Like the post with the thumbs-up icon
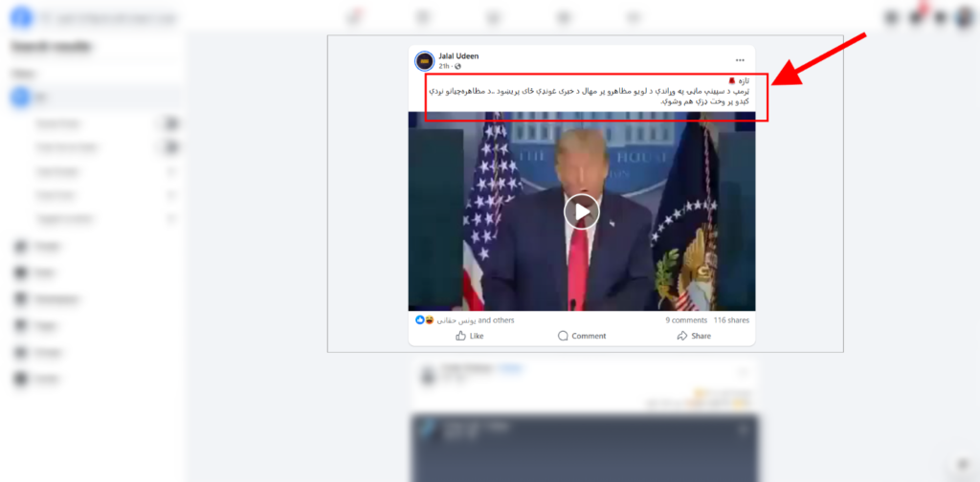 coord(469,336)
